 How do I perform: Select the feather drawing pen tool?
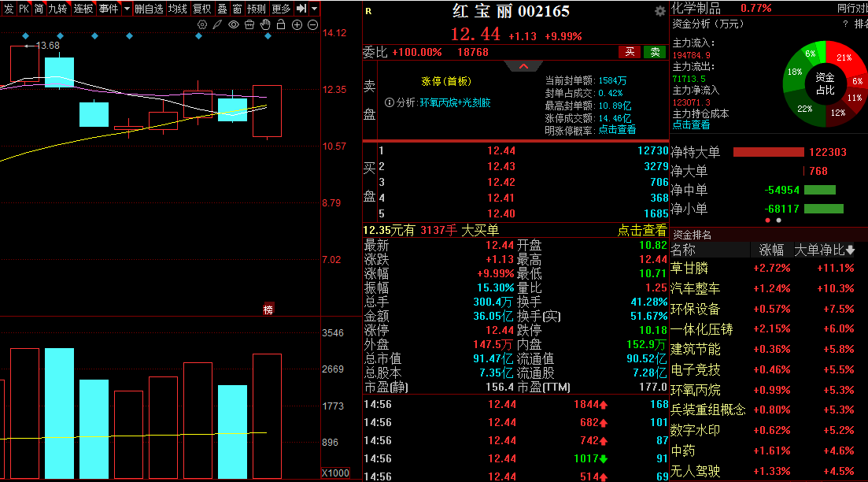point(217,25)
